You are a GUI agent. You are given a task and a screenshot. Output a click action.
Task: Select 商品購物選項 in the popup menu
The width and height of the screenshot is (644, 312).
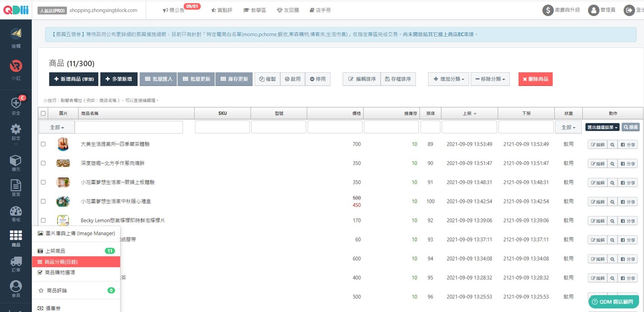(76, 272)
